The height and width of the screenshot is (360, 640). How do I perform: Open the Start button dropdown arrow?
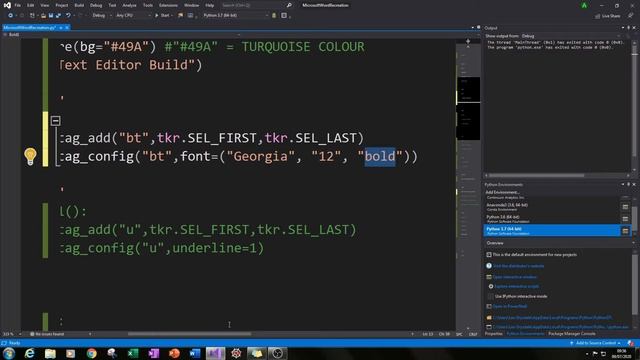[172, 16]
